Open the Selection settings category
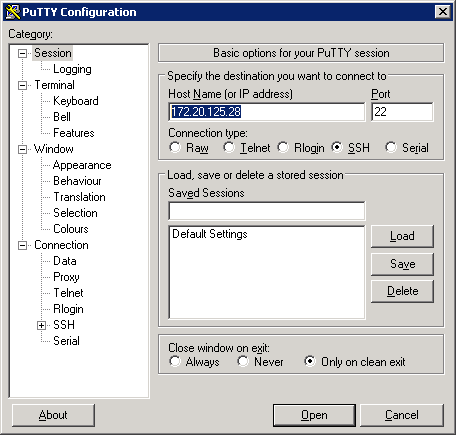Viewport: 456px width, 435px height. [x=75, y=213]
